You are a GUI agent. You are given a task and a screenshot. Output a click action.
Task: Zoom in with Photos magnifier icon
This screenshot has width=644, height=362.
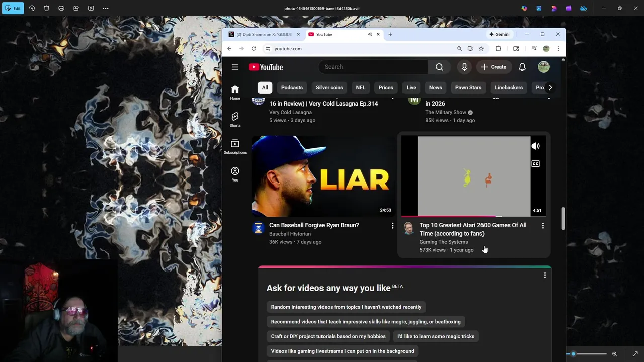click(614, 354)
